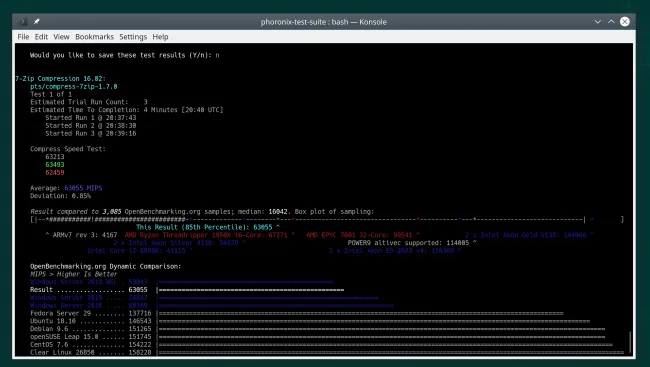
Task: Click 'Estimated Trial Run Count' line
Action: tap(89, 102)
